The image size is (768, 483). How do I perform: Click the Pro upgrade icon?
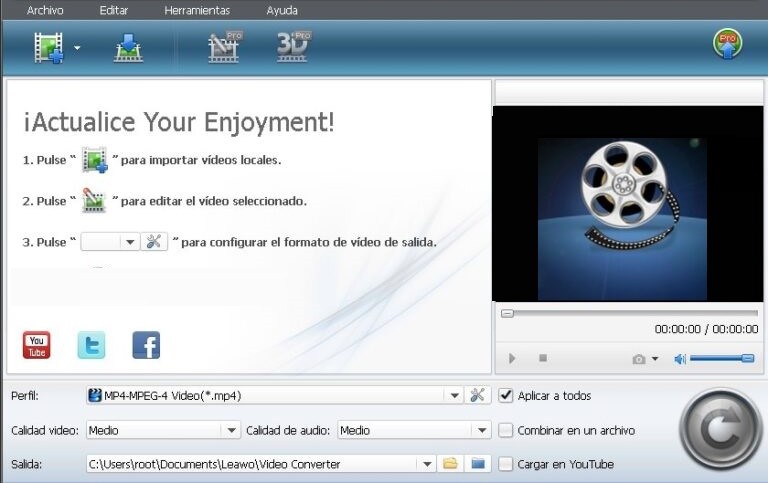(x=727, y=44)
